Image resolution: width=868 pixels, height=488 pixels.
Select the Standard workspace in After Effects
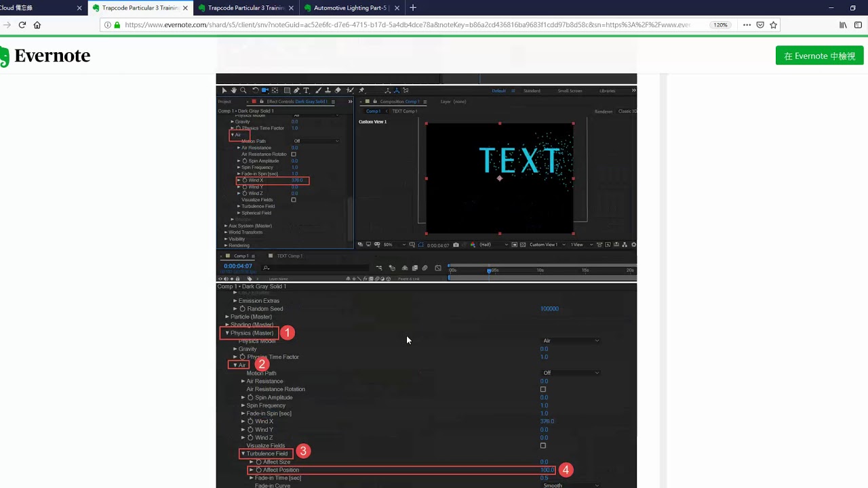coord(532,91)
